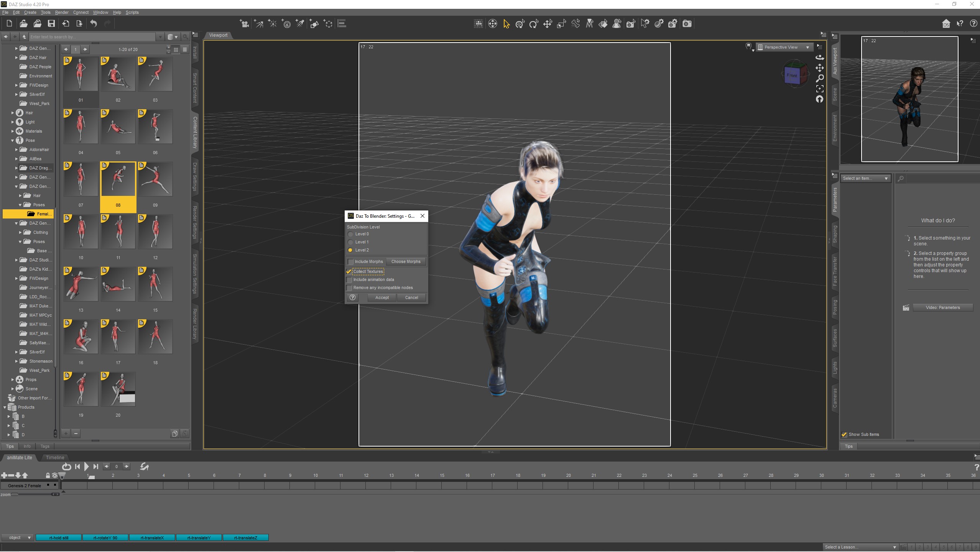980x552 pixels.
Task: Click the Orbit camera viewport control
Action: pyautogui.click(x=820, y=58)
